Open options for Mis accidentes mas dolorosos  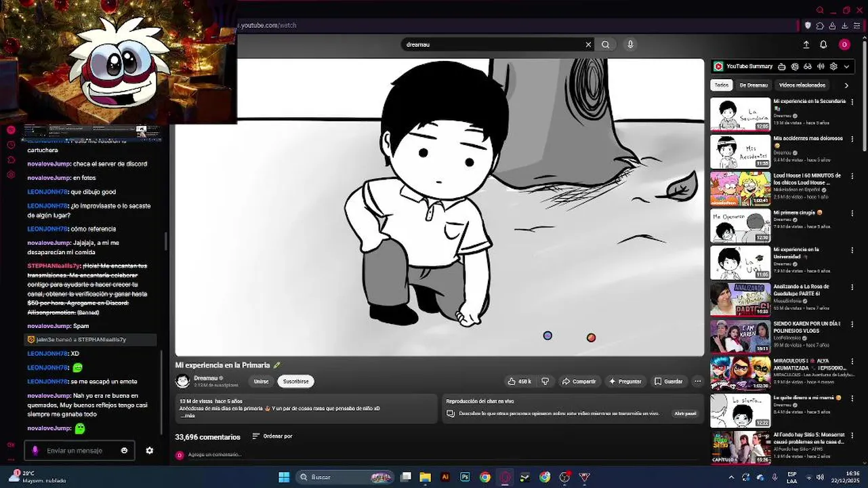[x=852, y=139]
